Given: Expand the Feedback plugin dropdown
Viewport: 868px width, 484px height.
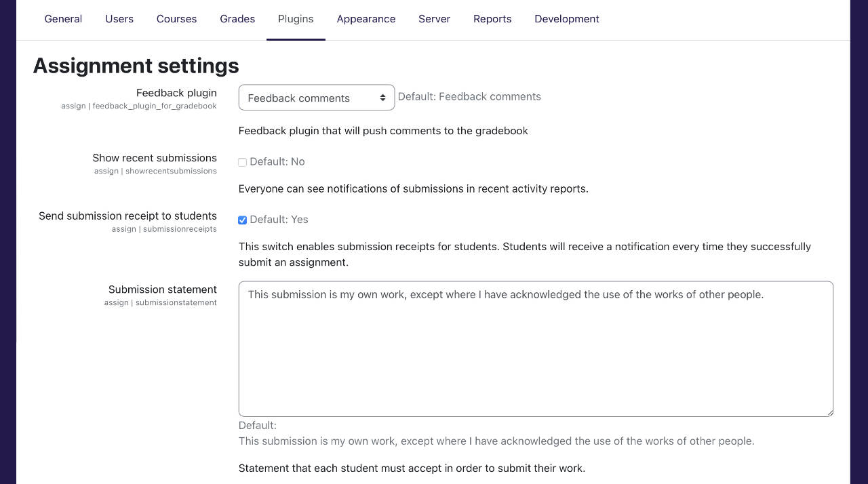Looking at the screenshot, I should (x=316, y=98).
